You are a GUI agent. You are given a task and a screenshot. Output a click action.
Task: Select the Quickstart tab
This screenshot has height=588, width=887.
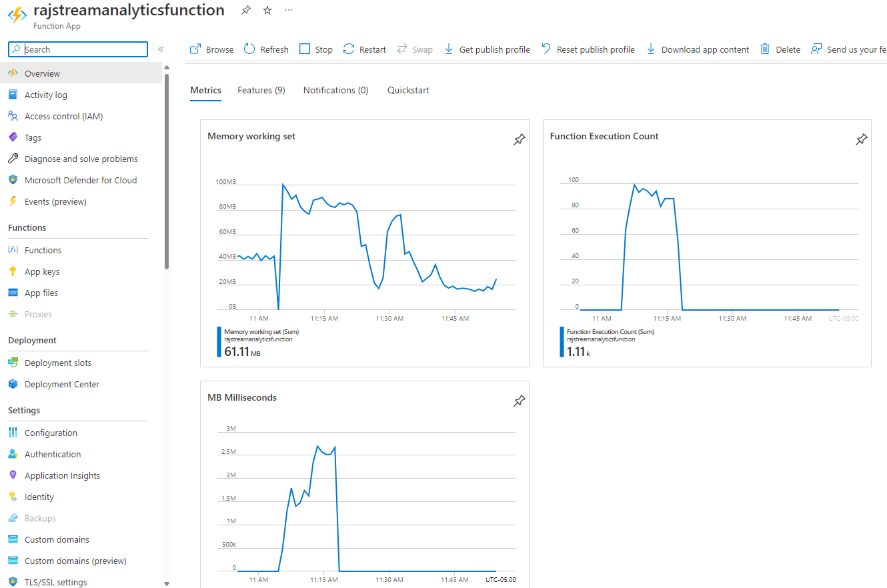click(408, 90)
